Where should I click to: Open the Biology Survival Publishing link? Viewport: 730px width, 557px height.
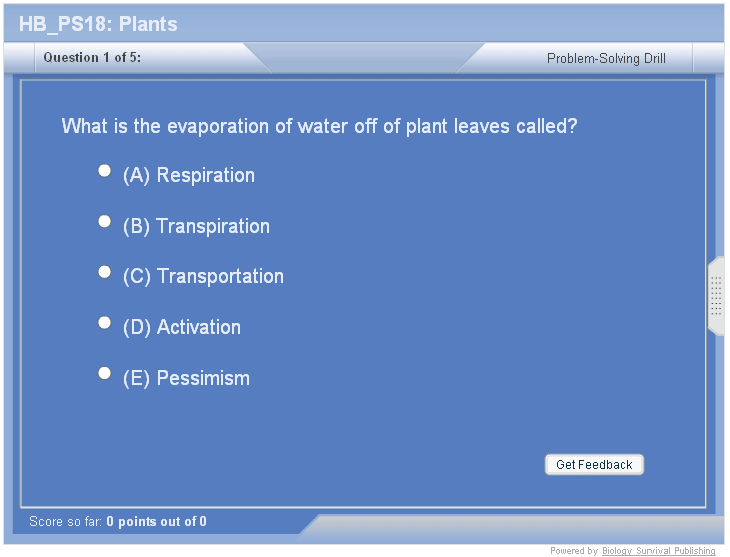tap(658, 551)
